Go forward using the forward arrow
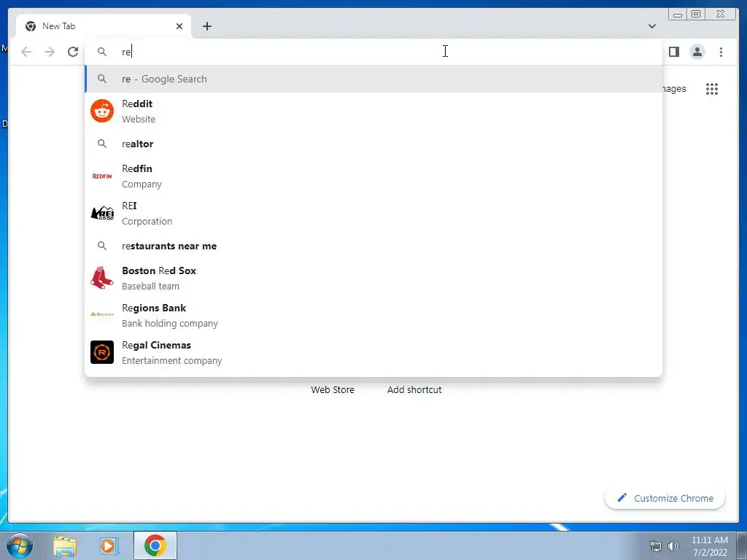 click(50, 52)
